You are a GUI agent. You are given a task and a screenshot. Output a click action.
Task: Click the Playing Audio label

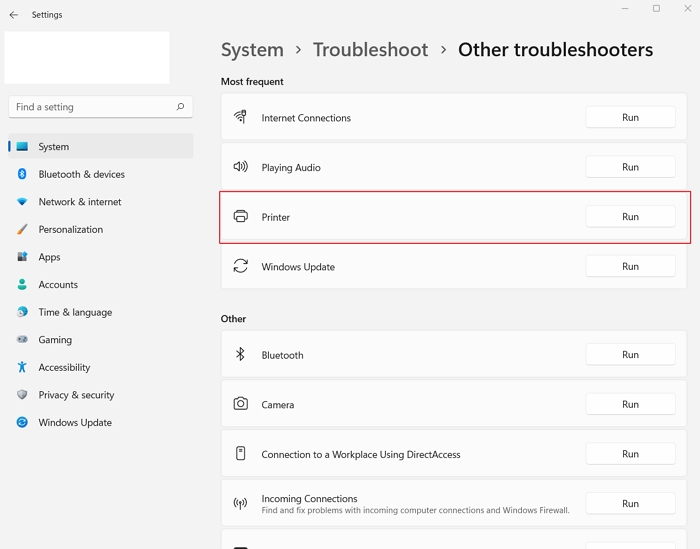tap(291, 167)
